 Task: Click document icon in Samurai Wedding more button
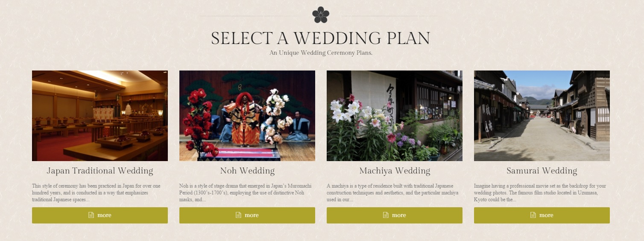click(x=533, y=215)
